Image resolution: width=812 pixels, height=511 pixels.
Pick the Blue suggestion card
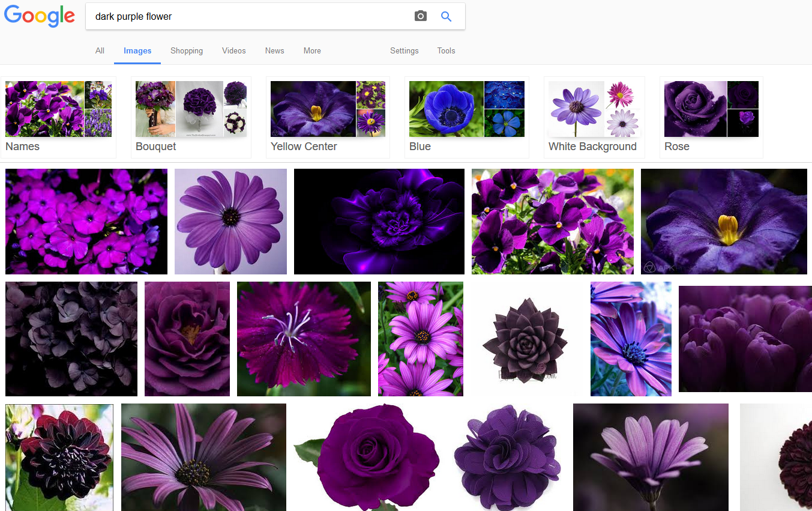tap(467, 117)
